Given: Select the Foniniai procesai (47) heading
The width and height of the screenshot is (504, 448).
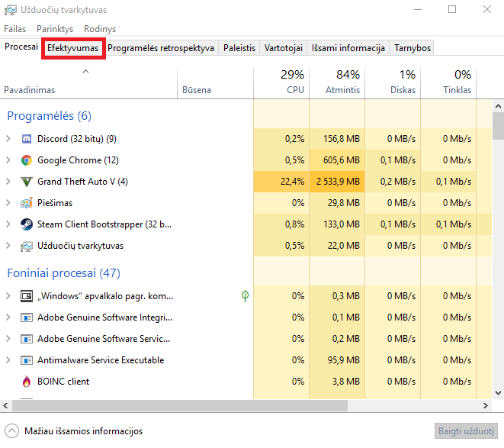Looking at the screenshot, I should [x=63, y=273].
